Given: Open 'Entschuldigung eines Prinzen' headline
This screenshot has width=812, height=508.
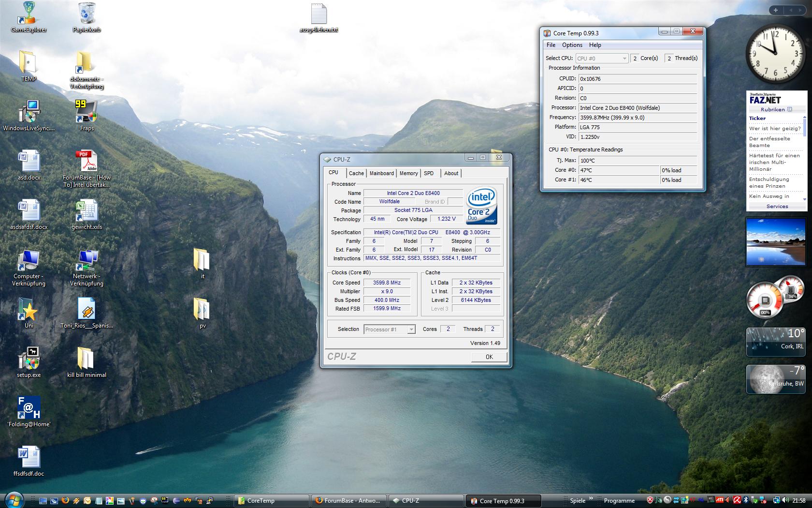Looking at the screenshot, I should point(768,182).
